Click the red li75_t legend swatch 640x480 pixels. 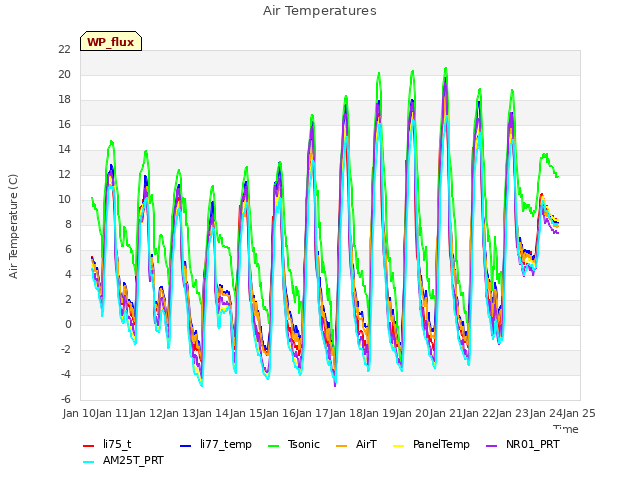coord(89,446)
